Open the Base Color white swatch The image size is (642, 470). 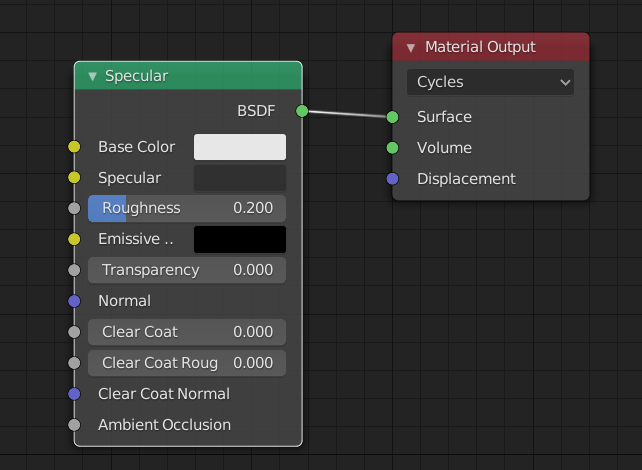[240, 147]
